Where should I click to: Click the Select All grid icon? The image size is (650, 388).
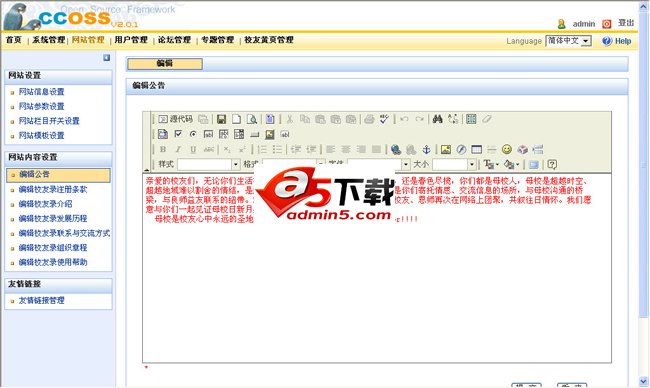pos(471,119)
